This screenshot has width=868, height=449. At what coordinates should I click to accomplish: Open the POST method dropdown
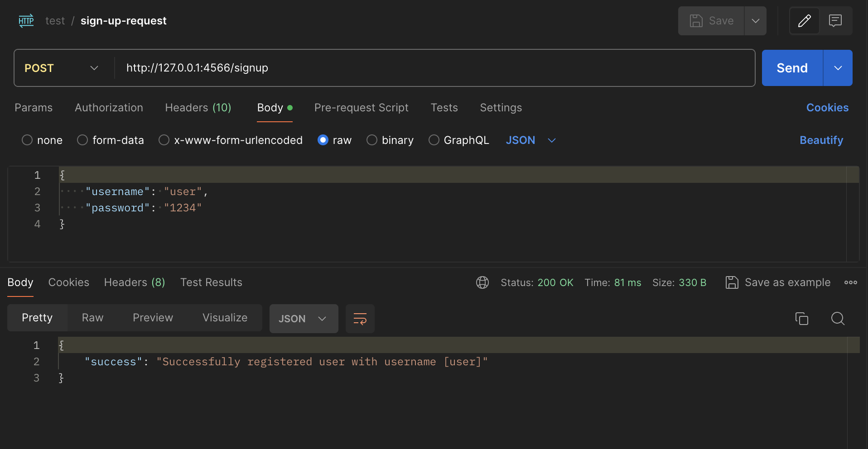coord(62,68)
